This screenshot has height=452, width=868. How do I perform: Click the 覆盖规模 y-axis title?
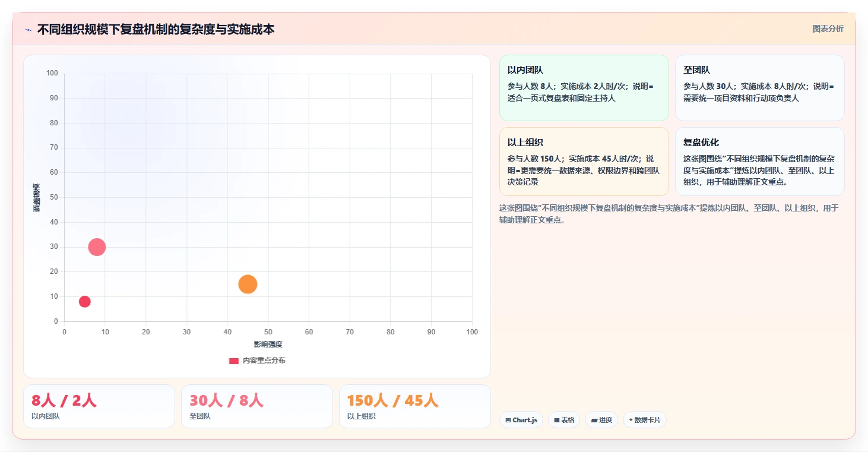pyautogui.click(x=36, y=198)
